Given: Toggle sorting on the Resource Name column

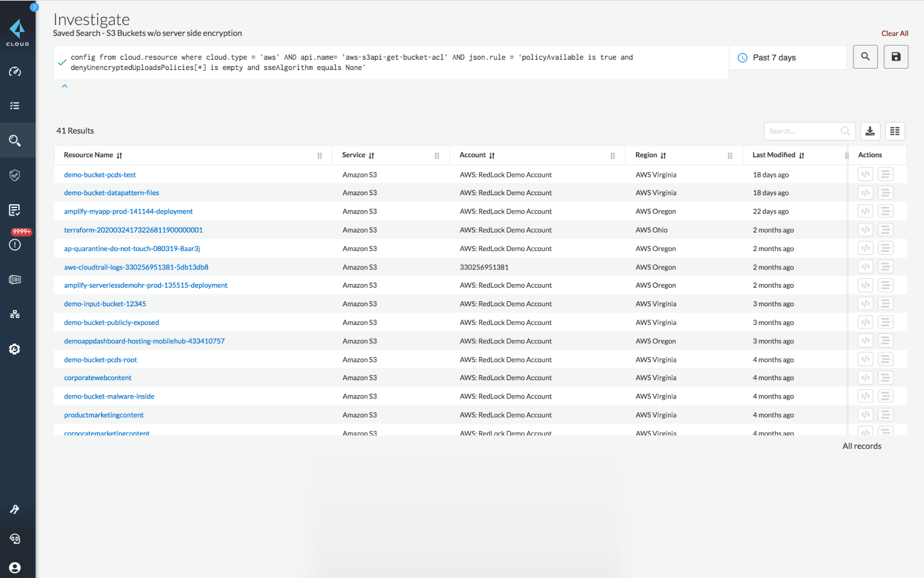Looking at the screenshot, I should click(120, 155).
